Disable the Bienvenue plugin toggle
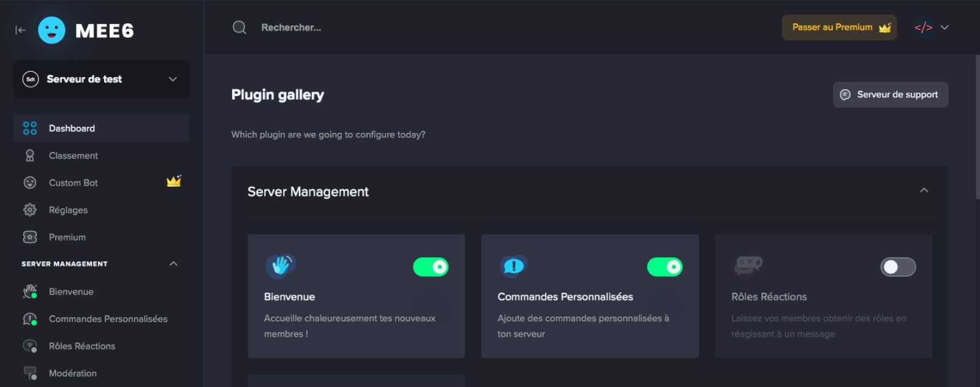Screen dimensions: 980x387 [x=431, y=267]
